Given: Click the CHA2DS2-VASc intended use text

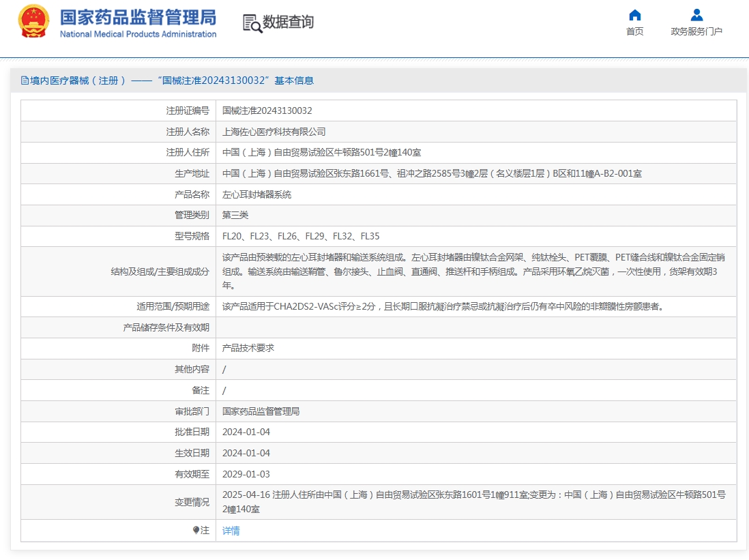Looking at the screenshot, I should click(443, 306).
